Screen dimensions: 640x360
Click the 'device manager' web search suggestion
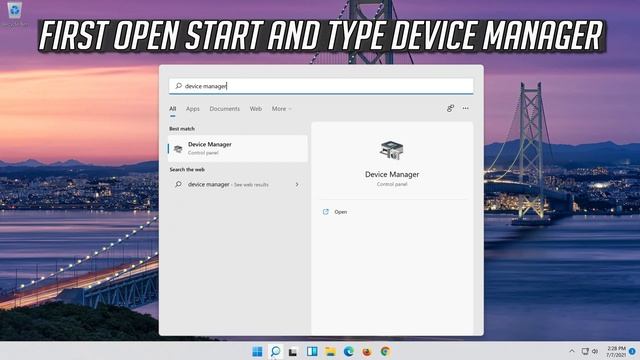coord(238,184)
